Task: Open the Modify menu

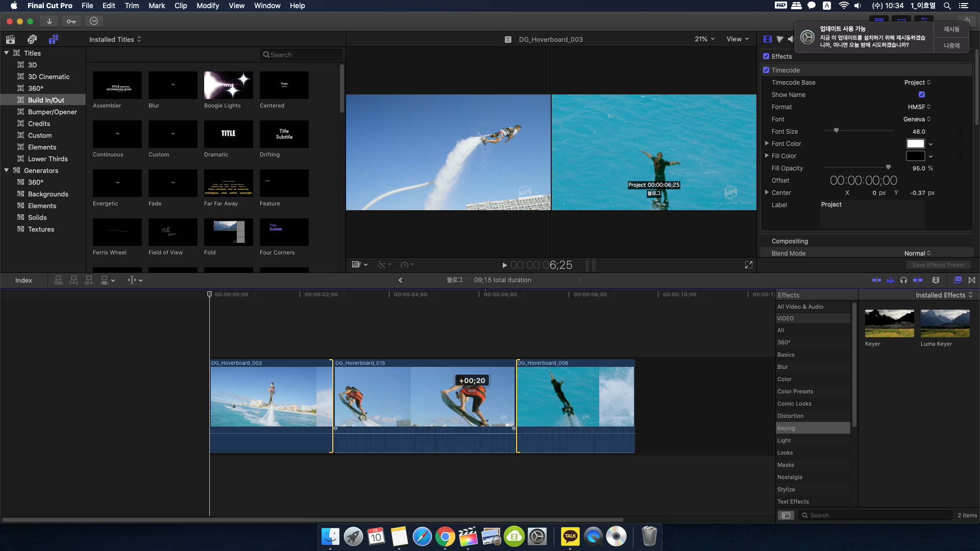Action: (x=207, y=6)
